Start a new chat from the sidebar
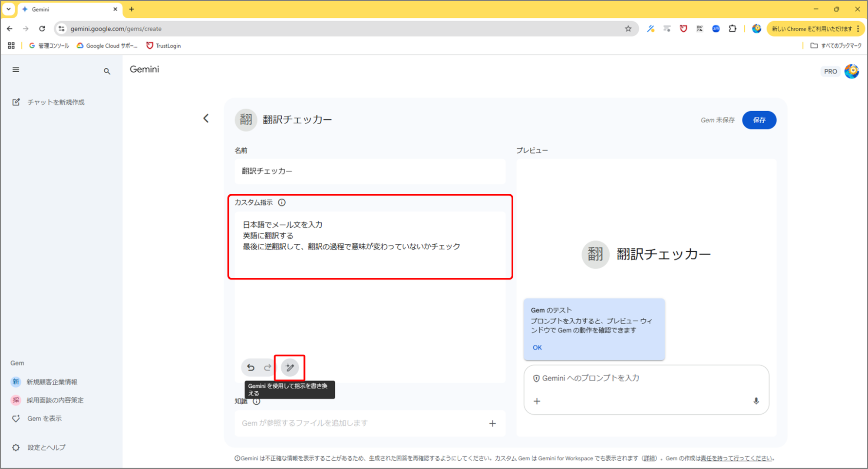 (x=49, y=102)
